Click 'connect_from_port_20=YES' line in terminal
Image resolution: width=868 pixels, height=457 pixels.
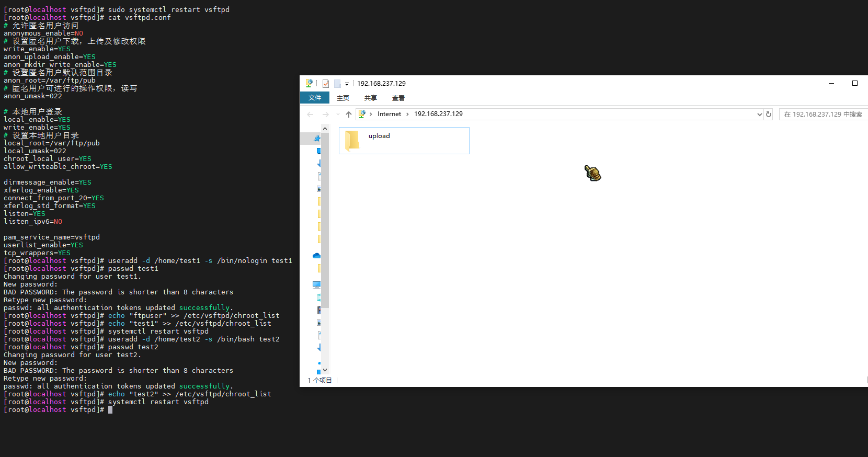54,198
